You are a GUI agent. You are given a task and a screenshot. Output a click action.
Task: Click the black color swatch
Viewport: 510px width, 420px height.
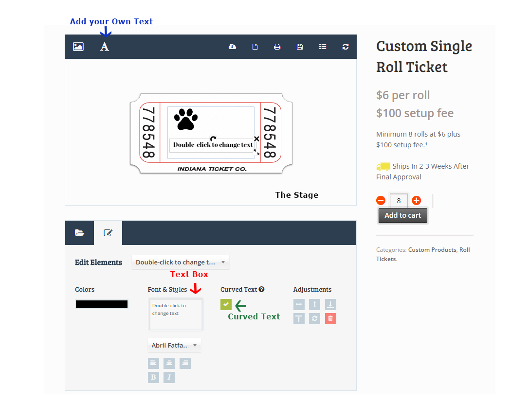102,304
